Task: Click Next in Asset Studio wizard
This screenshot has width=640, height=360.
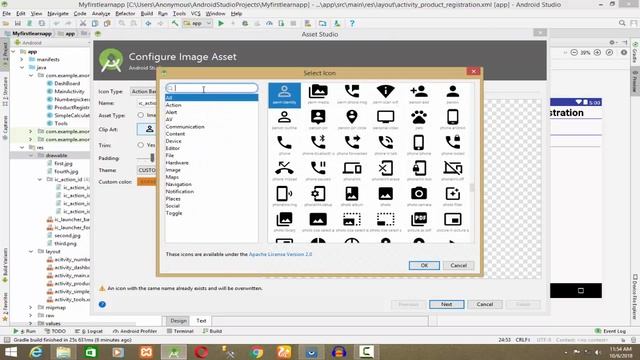Action: point(447,304)
